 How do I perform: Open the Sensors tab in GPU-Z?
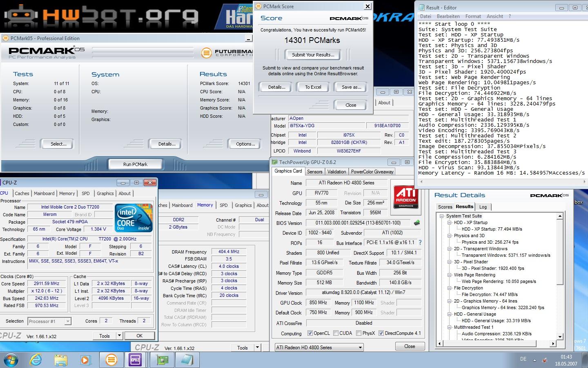coord(314,172)
